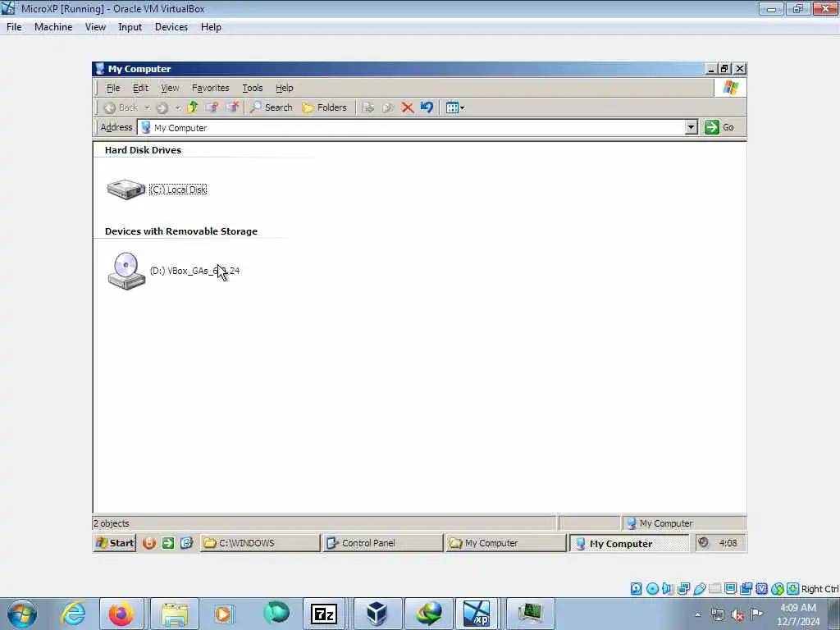Click VirtualBox shared folders indicator icon

click(714, 589)
